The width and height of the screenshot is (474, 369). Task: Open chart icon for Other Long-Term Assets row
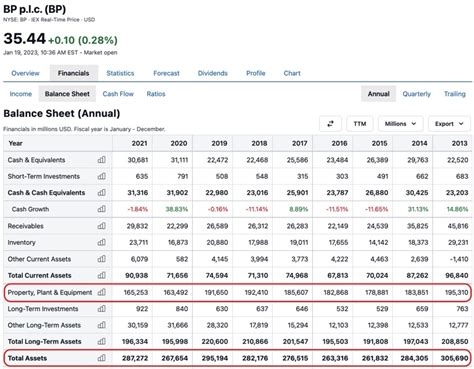tap(102, 325)
